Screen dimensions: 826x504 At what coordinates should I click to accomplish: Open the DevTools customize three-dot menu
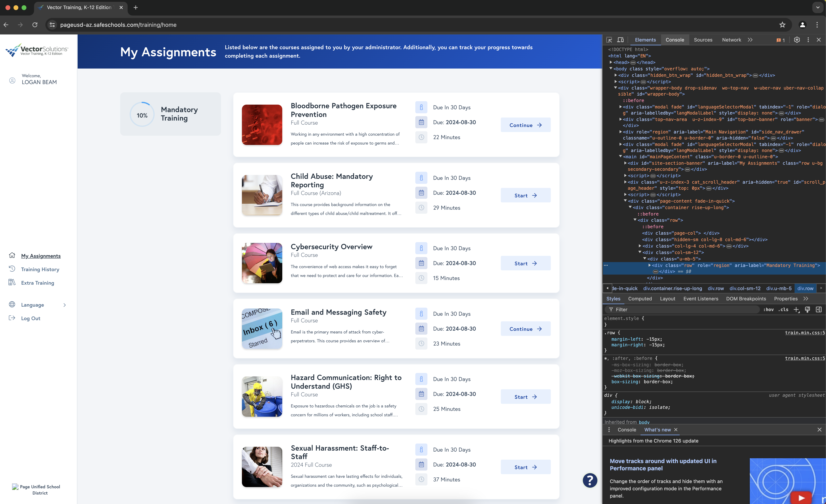point(808,40)
